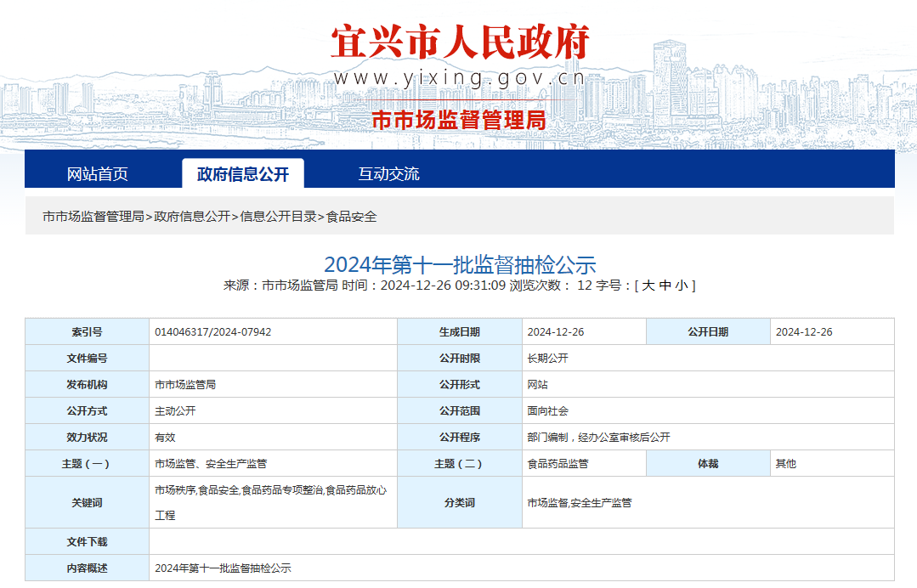This screenshot has width=917, height=588.
Task: Click the 部门编制，经办公室审核后公开 cell
Action: pyautogui.click(x=708, y=438)
